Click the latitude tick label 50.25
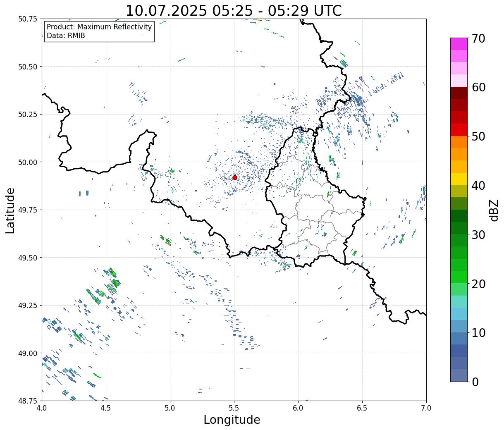 pos(28,115)
